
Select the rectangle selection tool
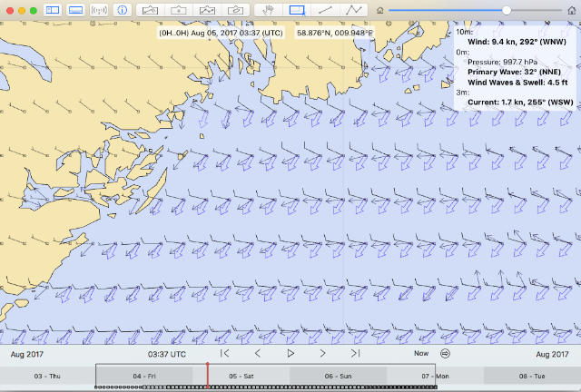[x=297, y=10]
